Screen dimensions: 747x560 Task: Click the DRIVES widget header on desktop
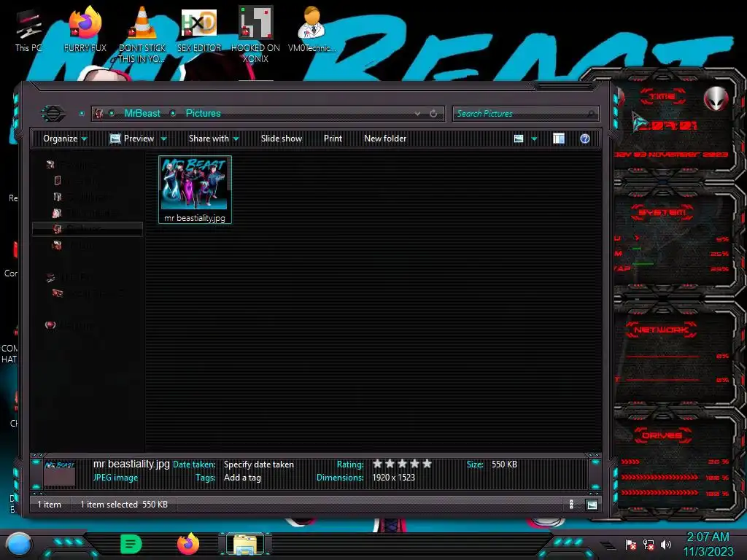[x=661, y=435]
